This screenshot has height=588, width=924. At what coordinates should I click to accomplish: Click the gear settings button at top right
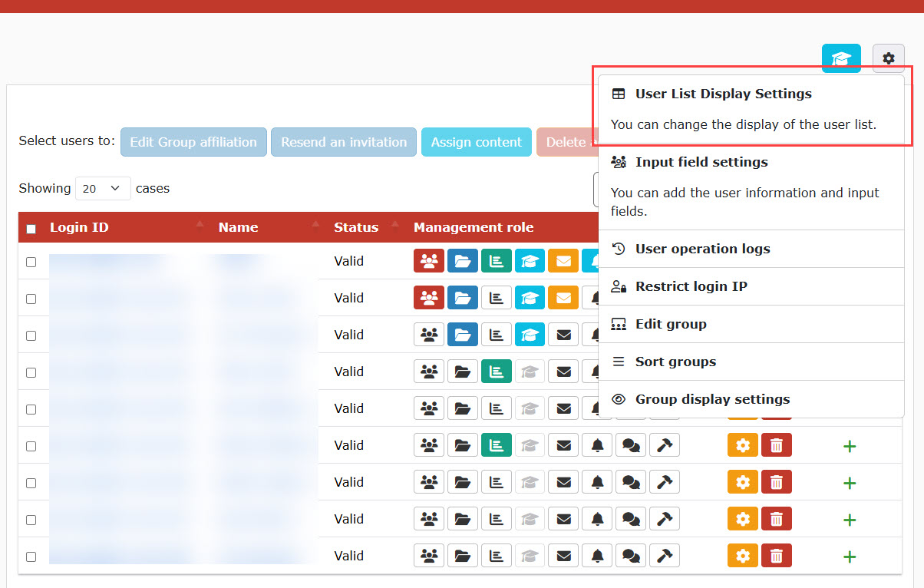click(888, 58)
